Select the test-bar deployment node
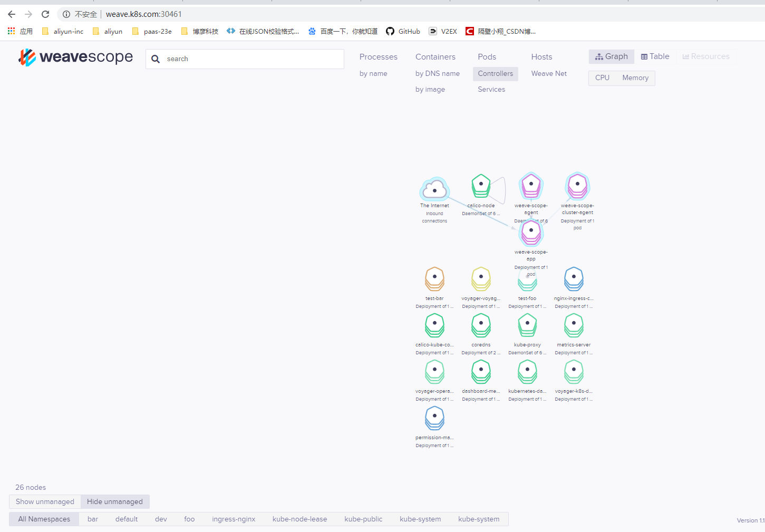 (434, 278)
